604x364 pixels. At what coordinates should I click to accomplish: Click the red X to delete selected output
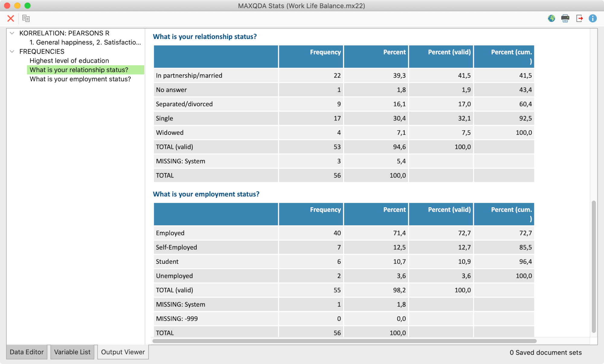pos(10,18)
